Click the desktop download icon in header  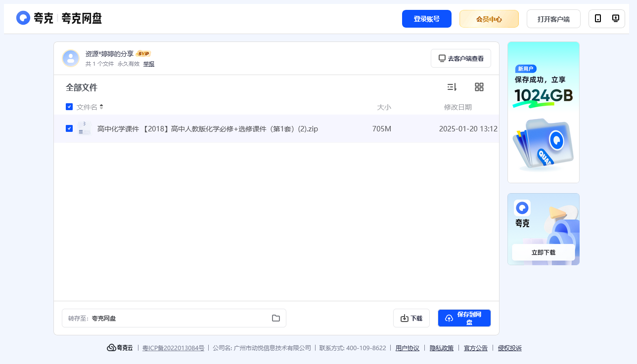(x=616, y=19)
